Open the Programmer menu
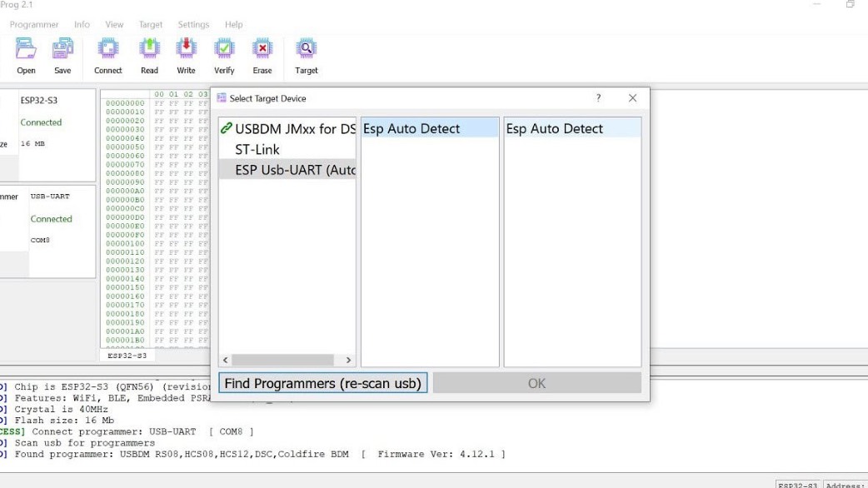Viewport: 868px width, 488px height. (34, 24)
